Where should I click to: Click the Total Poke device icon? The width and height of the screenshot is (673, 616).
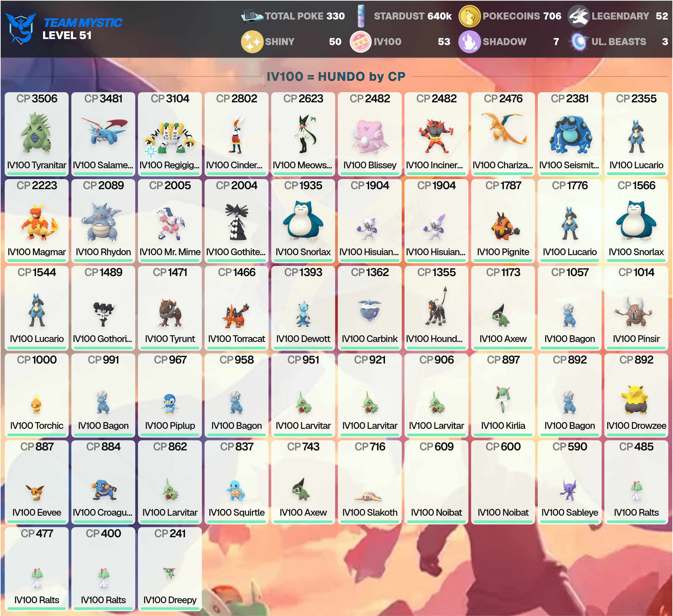tap(252, 16)
